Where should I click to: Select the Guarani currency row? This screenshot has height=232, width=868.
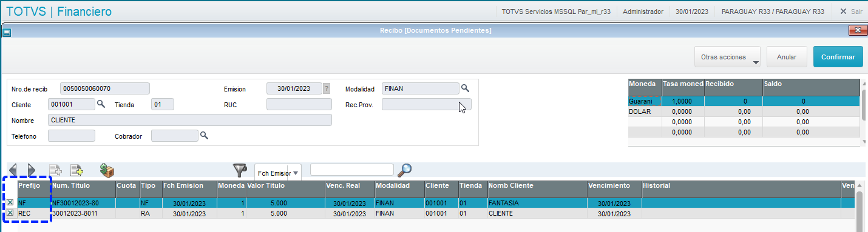coord(744,101)
